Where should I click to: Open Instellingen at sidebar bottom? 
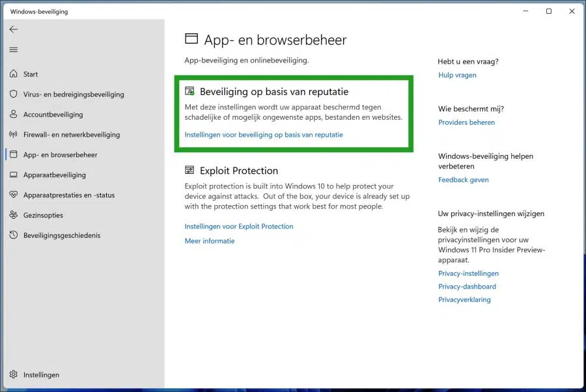point(41,375)
